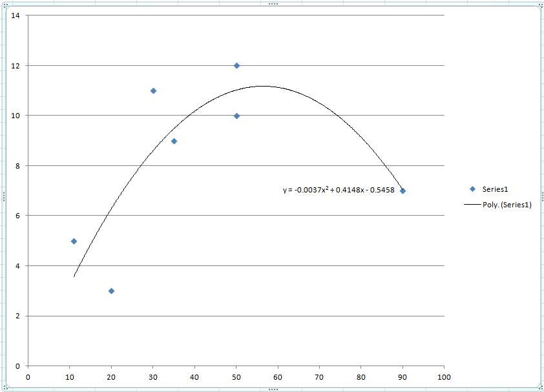Click the horizontal axis label 80
This screenshot has height=392, width=544.
coord(361,377)
